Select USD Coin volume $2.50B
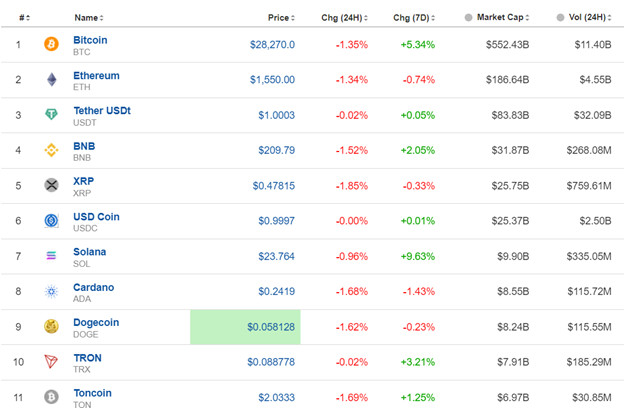The height and width of the screenshot is (408, 624). [x=595, y=221]
